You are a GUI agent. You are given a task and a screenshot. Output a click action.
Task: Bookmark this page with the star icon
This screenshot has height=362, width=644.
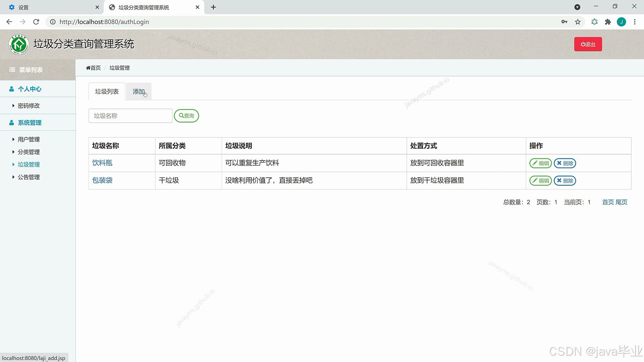(x=578, y=22)
